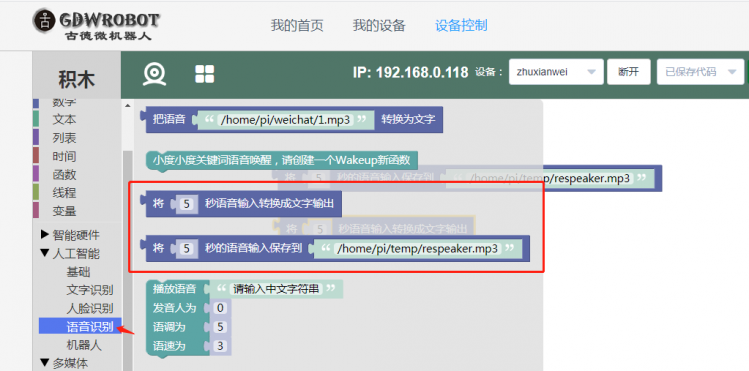
Task: Open the webcam camera view icon
Action: [x=154, y=74]
